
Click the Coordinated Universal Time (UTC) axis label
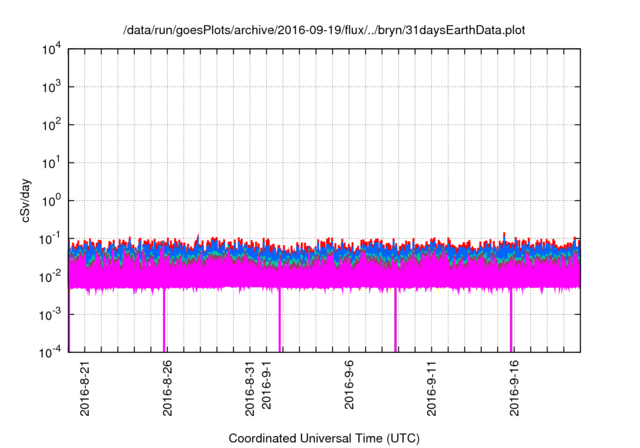coord(323,439)
